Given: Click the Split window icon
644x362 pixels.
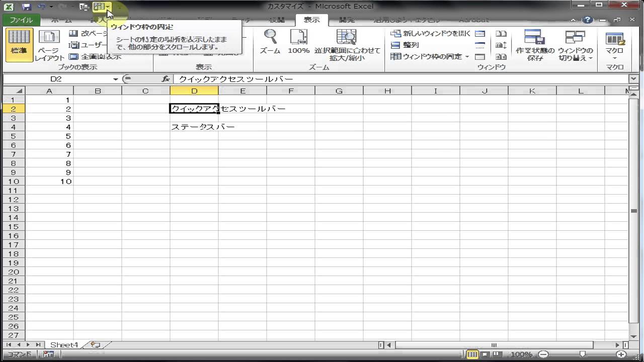Looking at the screenshot, I should 480,34.
